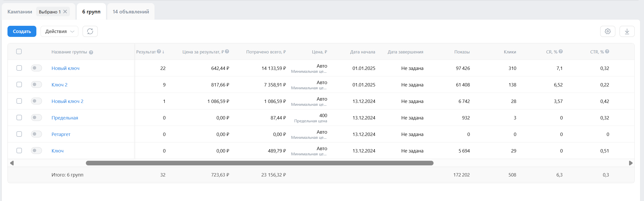Click the download export icon
Image resolution: width=644 pixels, height=201 pixels.
(627, 31)
